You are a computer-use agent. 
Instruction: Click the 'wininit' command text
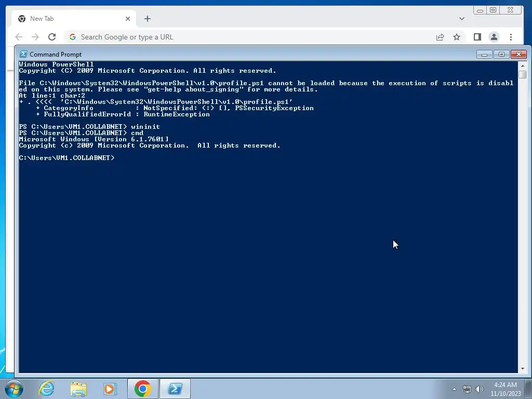[x=145, y=127]
